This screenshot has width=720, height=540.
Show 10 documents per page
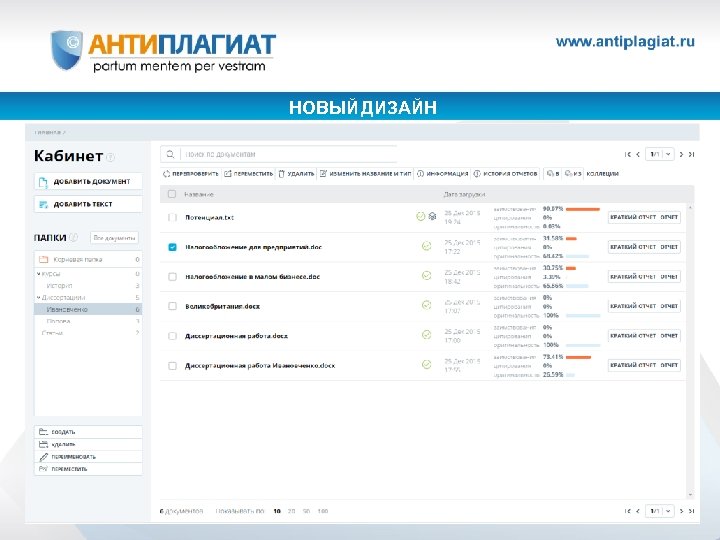[x=277, y=511]
